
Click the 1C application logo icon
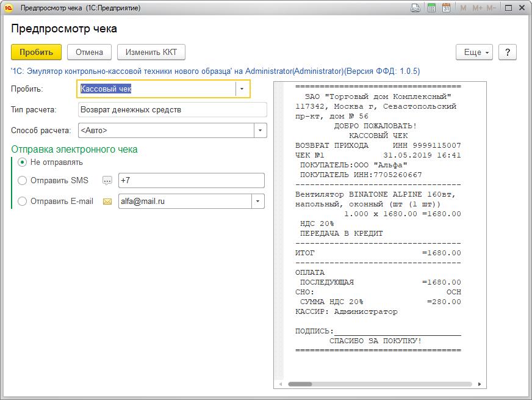pos(8,7)
